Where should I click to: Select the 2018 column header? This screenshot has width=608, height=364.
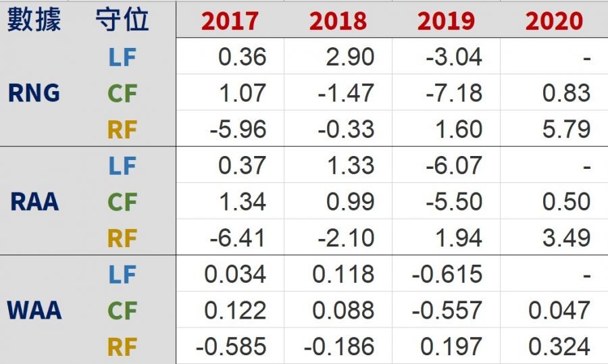[x=338, y=20]
